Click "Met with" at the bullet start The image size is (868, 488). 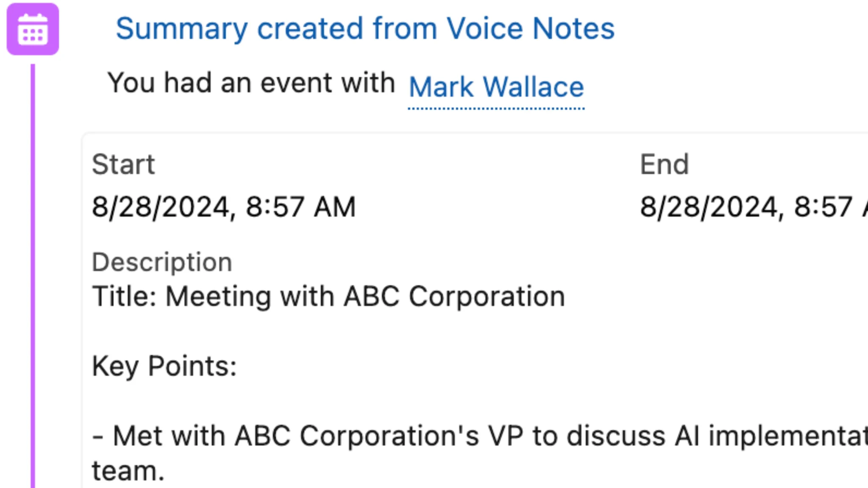169,436
